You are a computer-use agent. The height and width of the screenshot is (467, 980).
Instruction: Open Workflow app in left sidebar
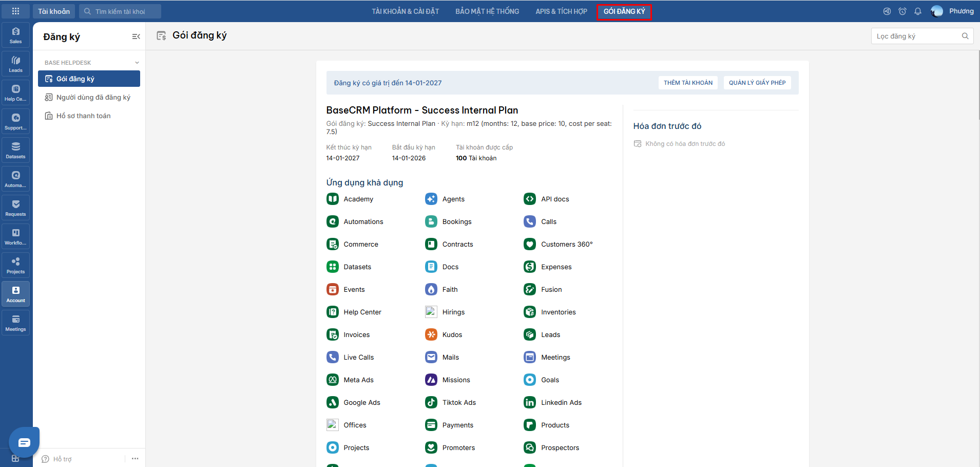click(x=16, y=236)
